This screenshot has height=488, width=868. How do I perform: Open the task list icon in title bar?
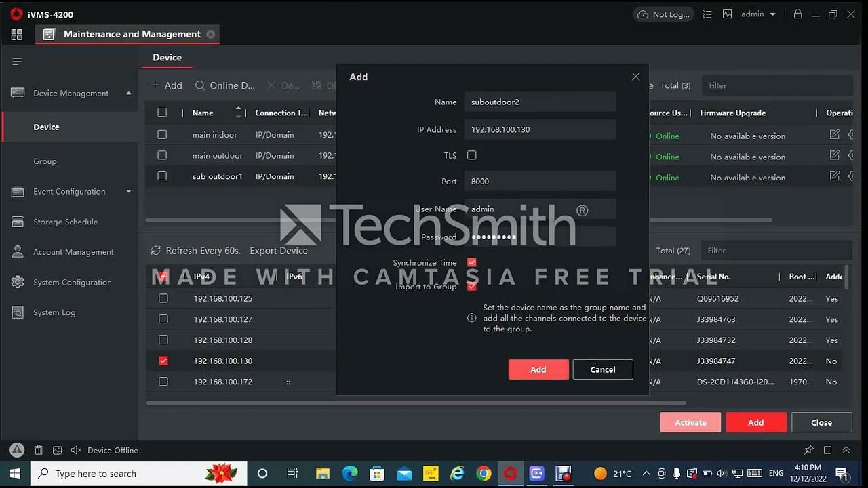[x=707, y=14]
